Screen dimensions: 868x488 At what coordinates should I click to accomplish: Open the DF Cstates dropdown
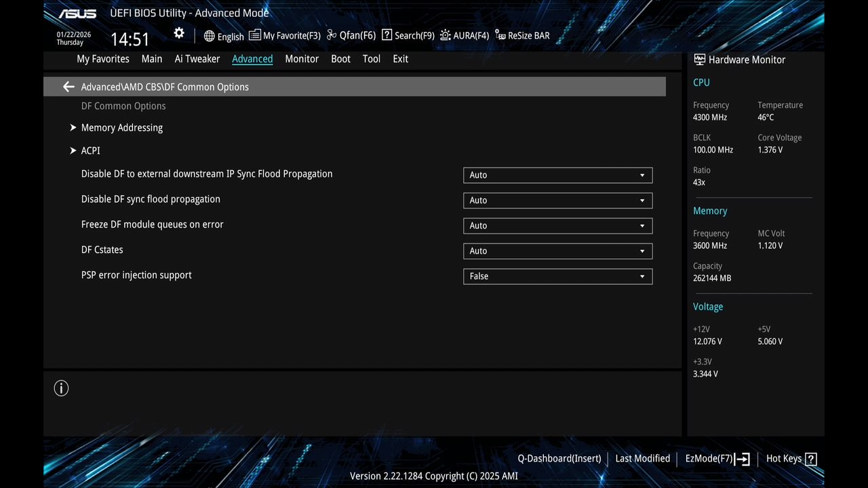tap(557, 251)
